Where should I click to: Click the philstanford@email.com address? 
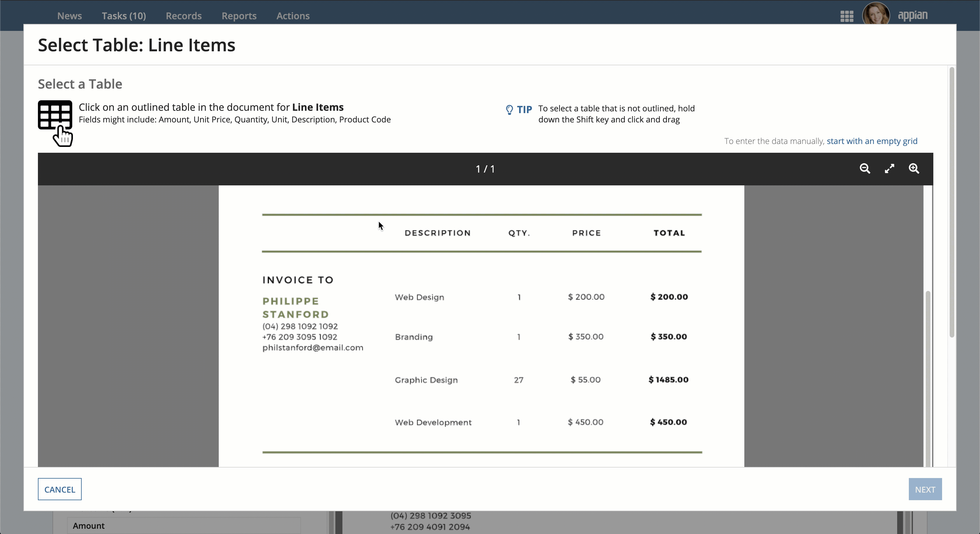(313, 348)
